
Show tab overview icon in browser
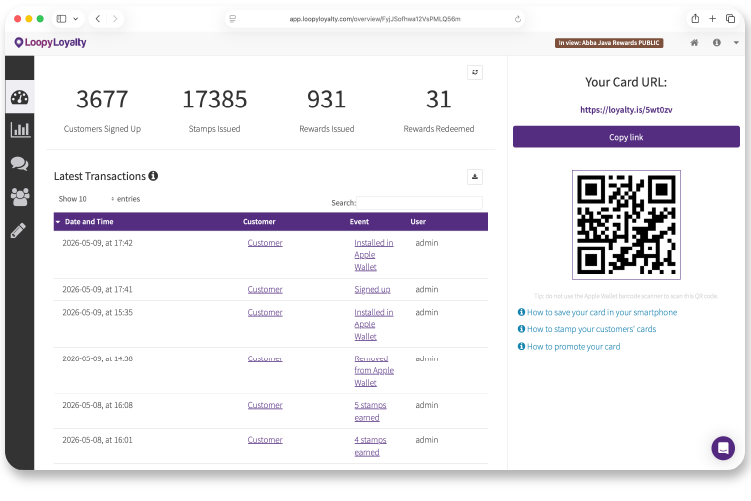click(x=730, y=19)
